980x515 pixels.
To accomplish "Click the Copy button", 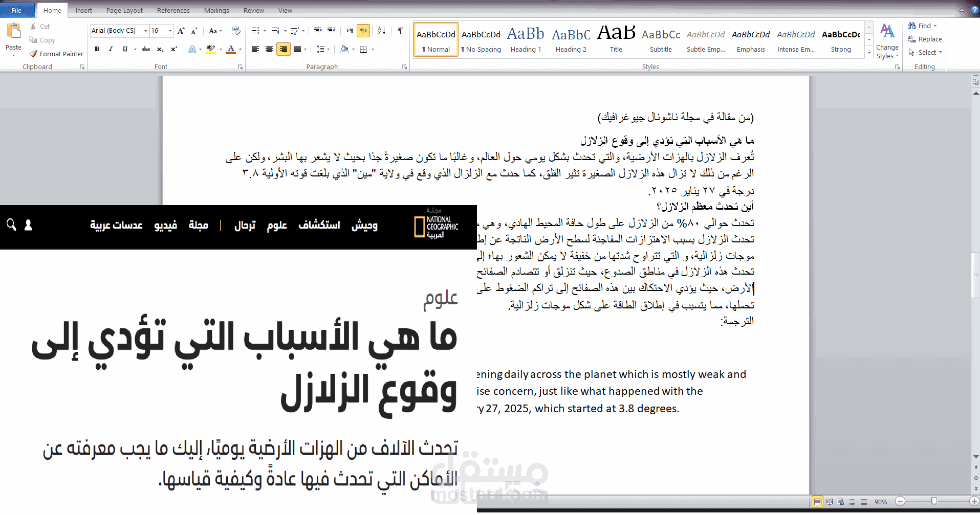I will 42,40.
